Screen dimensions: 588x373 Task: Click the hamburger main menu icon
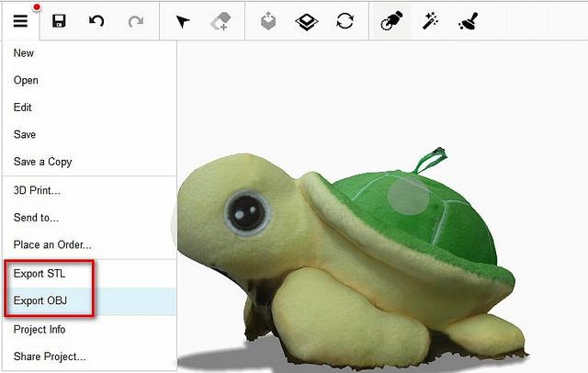(x=20, y=20)
